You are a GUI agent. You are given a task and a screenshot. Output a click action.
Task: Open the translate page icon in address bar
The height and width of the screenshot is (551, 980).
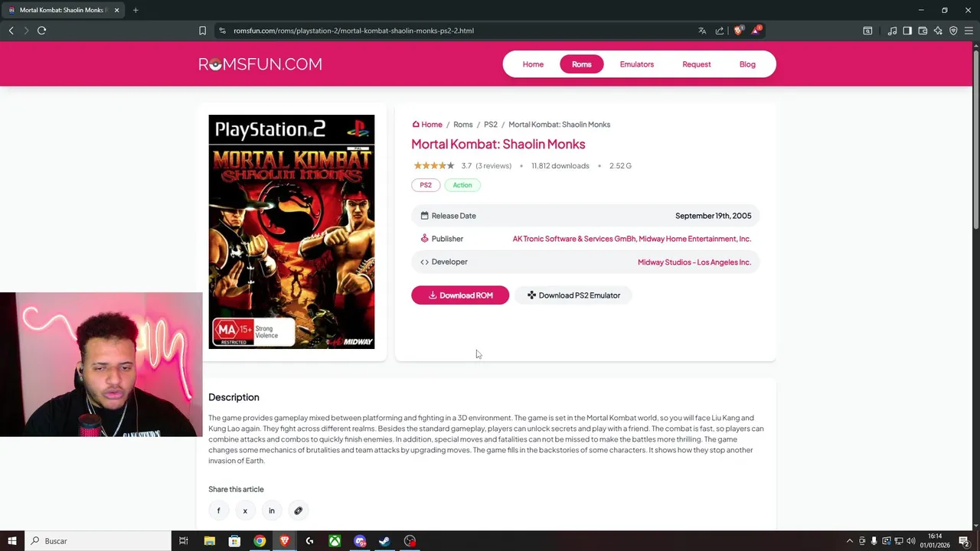(x=702, y=31)
